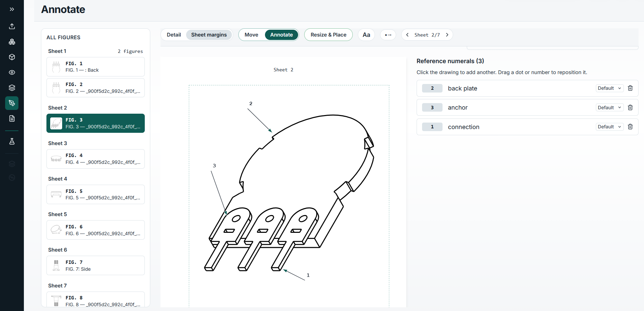Click the Sheet 3 heading in figures list
Screen dimensions: 644x311
tap(58, 143)
